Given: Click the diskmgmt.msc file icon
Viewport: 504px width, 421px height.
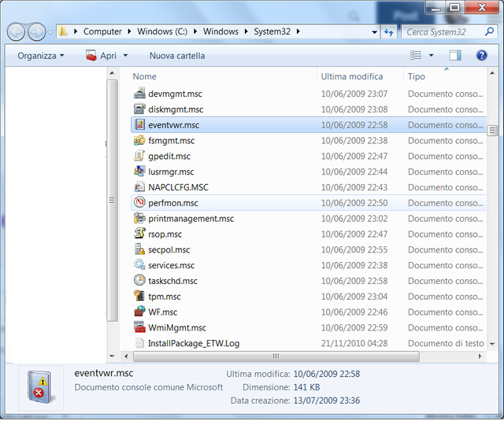Looking at the screenshot, I should pyautogui.click(x=139, y=109).
